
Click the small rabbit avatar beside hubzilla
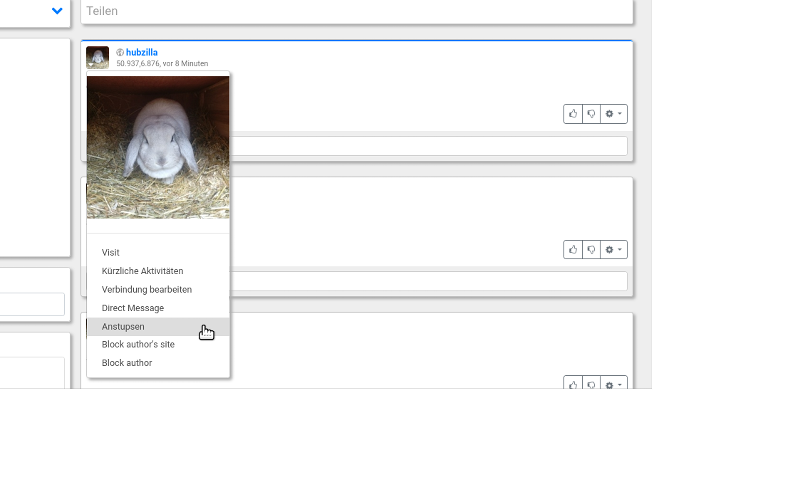pyautogui.click(x=97, y=57)
